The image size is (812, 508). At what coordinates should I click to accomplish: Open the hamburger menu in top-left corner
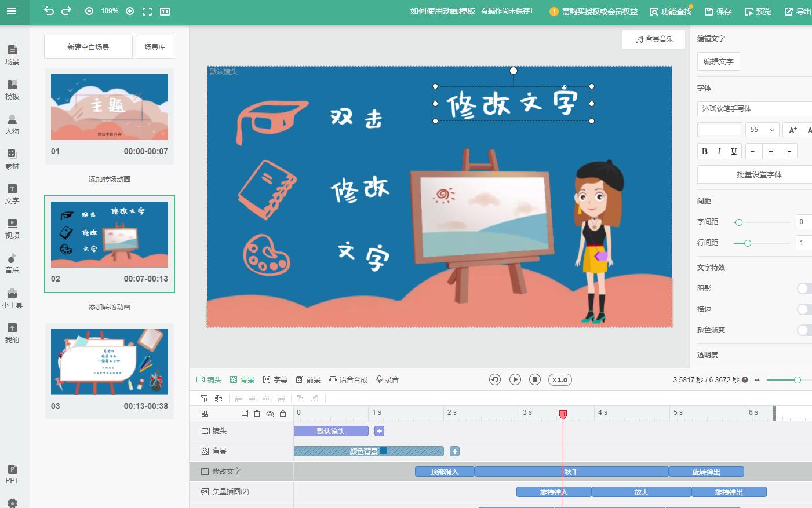pos(13,10)
